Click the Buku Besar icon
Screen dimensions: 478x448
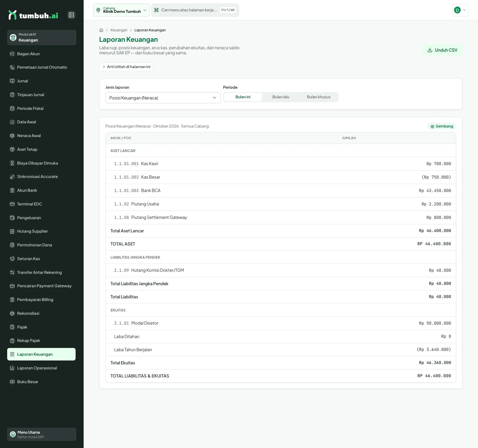coord(12,382)
